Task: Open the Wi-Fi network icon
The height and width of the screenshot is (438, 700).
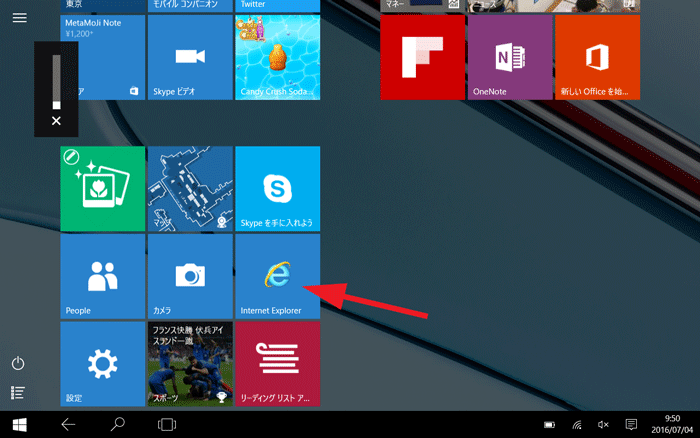Action: [x=577, y=425]
